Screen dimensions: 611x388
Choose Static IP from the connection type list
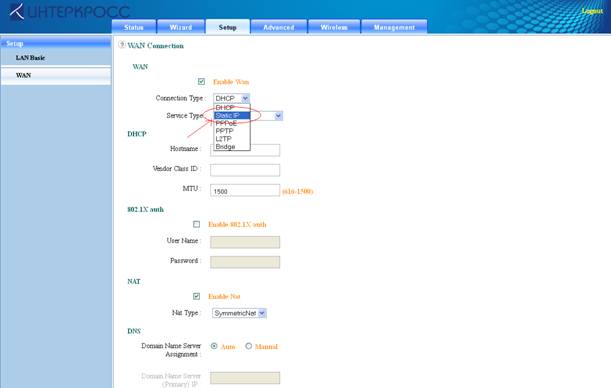tap(232, 115)
